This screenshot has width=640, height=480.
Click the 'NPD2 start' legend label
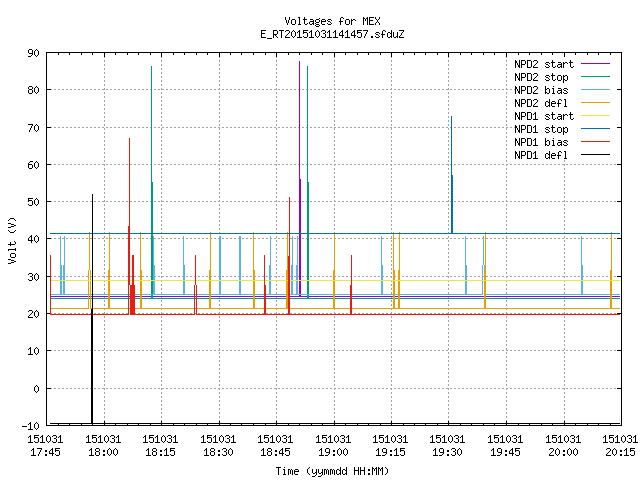544,64
